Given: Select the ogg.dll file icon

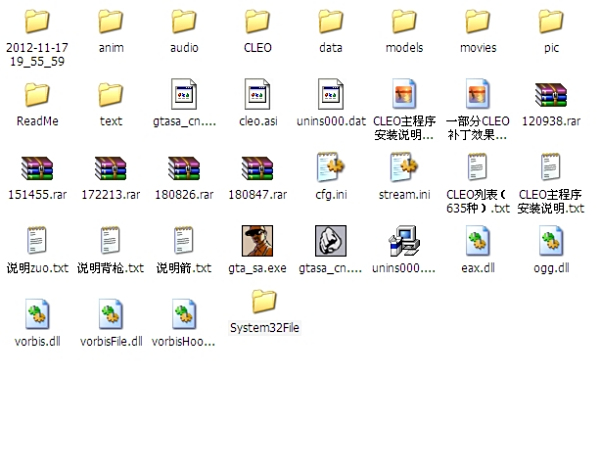Looking at the screenshot, I should tap(551, 241).
